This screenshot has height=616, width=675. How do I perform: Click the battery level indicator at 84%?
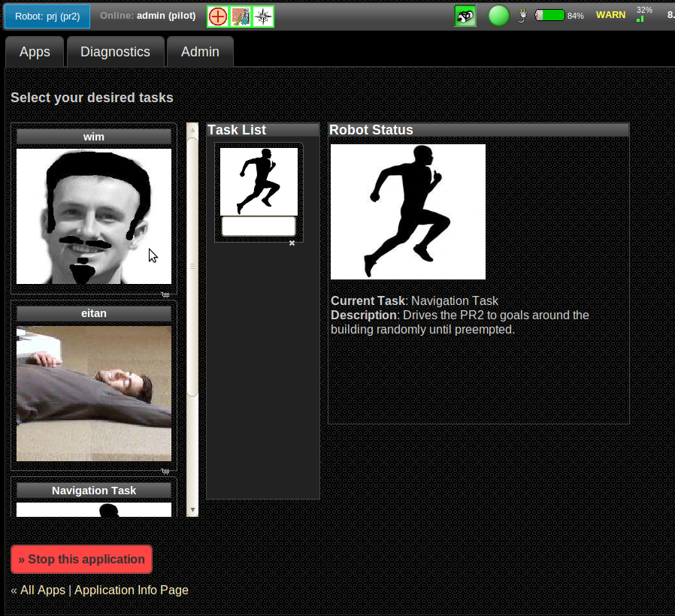click(x=550, y=16)
